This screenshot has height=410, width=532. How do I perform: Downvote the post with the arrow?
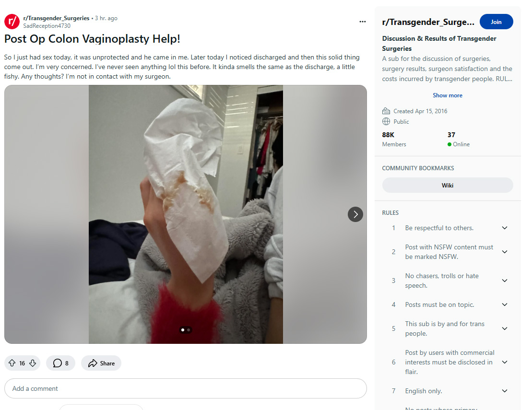[x=33, y=363]
